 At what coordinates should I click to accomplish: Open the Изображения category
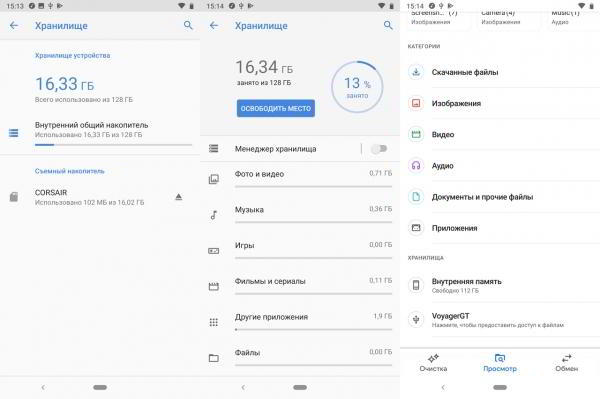[500, 103]
